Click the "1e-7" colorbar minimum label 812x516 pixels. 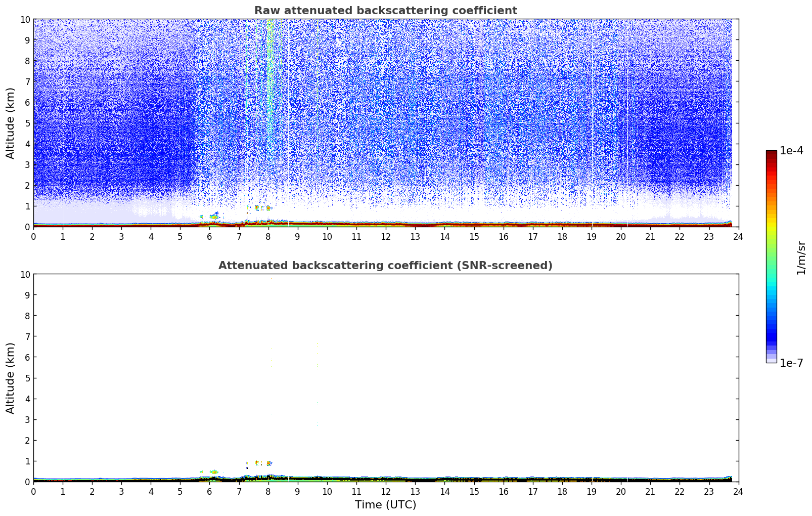pyautogui.click(x=791, y=363)
